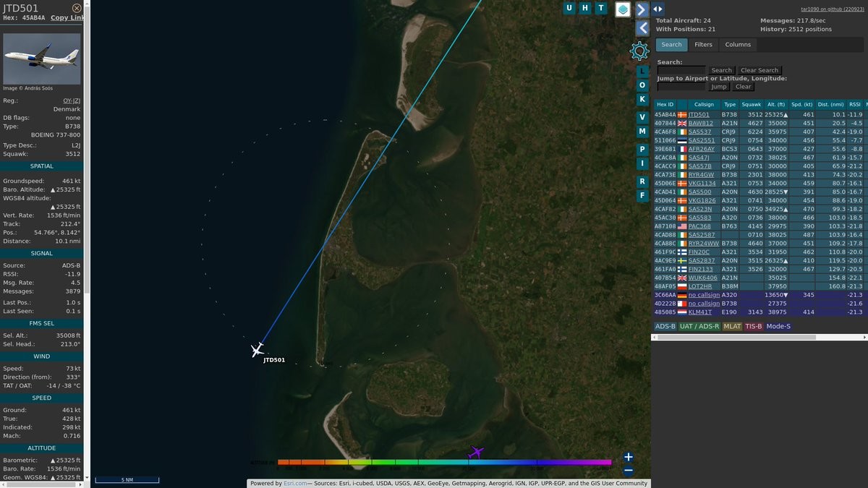Click Clear button next to Jump
The width and height of the screenshot is (868, 488).
pos(743,86)
